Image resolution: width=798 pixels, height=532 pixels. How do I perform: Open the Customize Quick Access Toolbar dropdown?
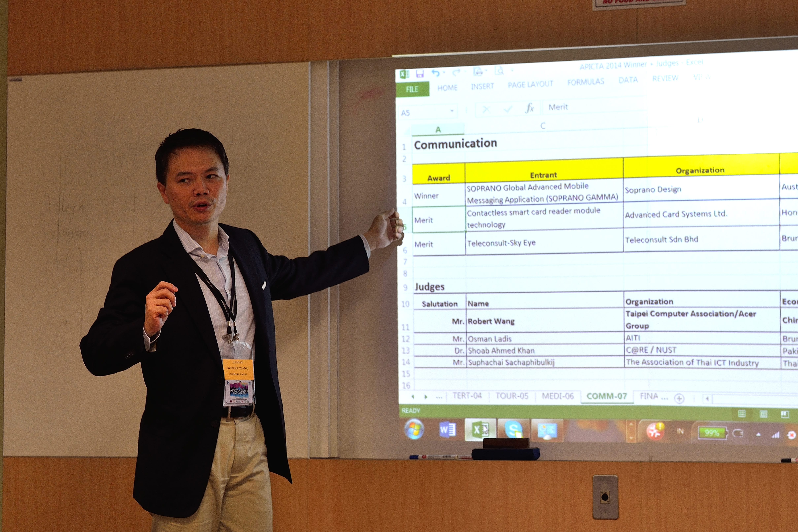pos(512,70)
